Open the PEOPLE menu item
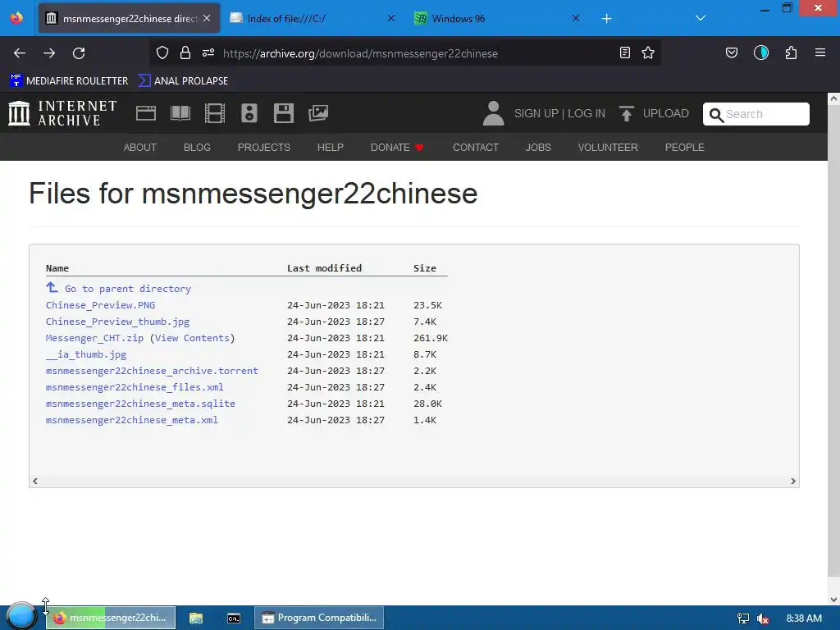840x630 pixels. [685, 148]
